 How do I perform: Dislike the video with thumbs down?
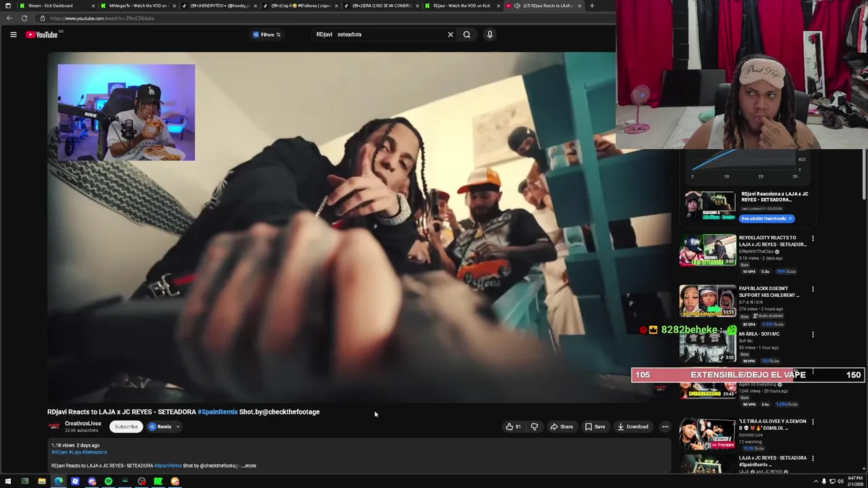coord(534,426)
